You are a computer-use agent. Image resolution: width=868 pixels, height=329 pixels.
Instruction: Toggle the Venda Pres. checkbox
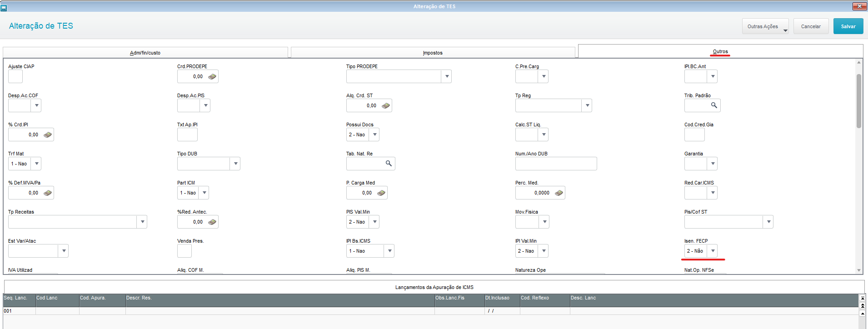[185, 251]
